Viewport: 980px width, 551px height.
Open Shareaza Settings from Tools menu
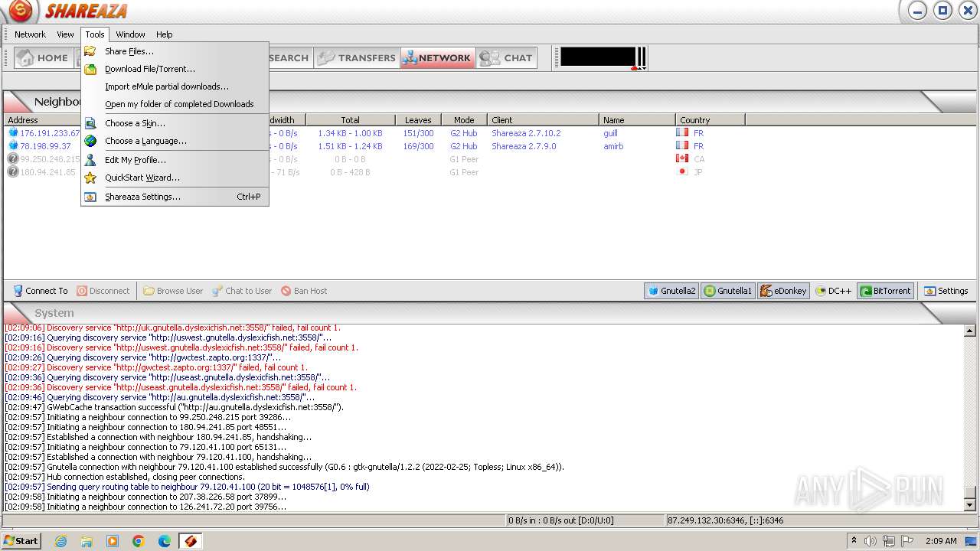[175, 197]
